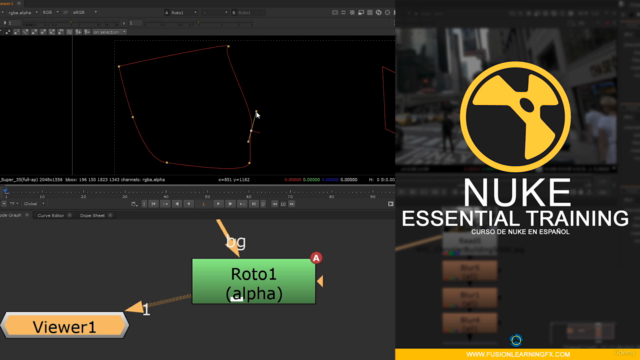Click the timeline playhead at frame 1
Viewport: 640px width, 360px height.
[x=6, y=191]
